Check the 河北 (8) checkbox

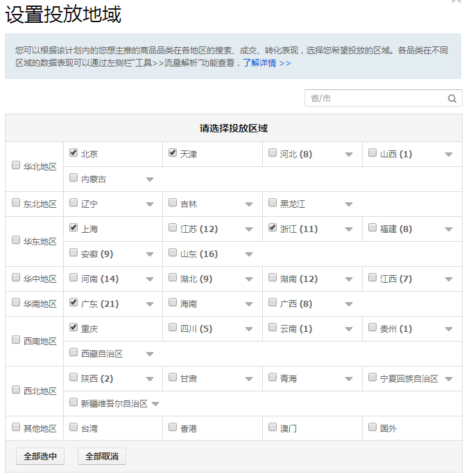[273, 153]
